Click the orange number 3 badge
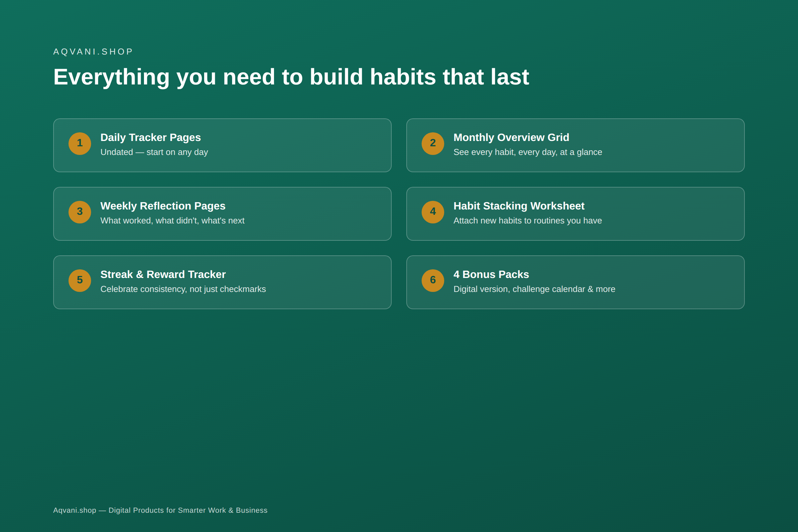This screenshot has height=532, width=798. point(80,212)
